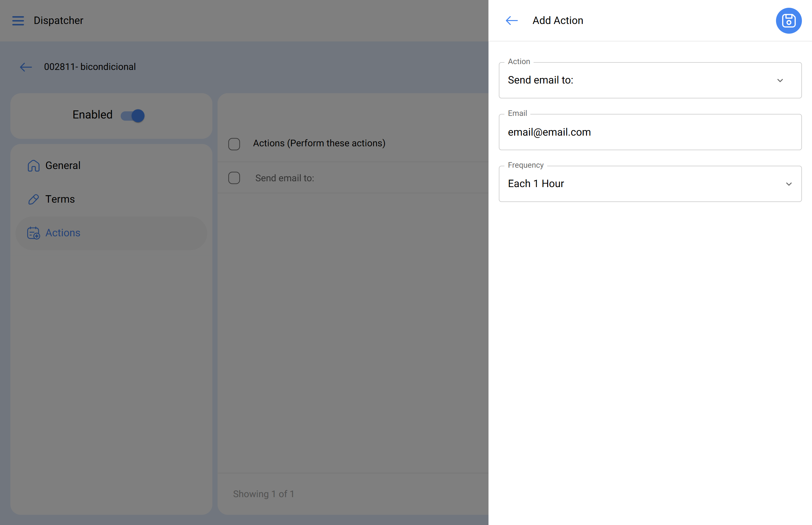Click the Dispatcher title
Screen dimensions: 812x525
click(58, 21)
